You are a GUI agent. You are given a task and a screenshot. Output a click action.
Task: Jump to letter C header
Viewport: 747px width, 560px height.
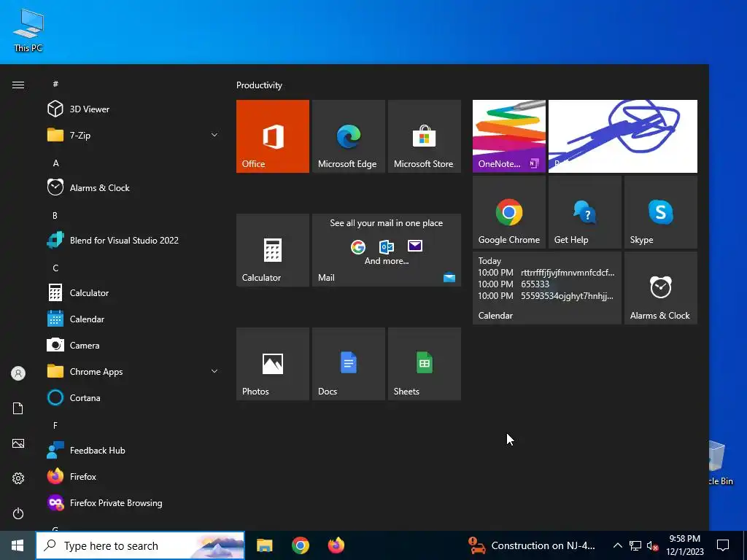55,268
